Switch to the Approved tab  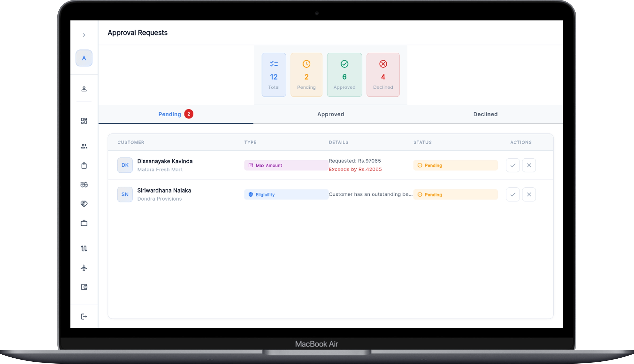[331, 114]
